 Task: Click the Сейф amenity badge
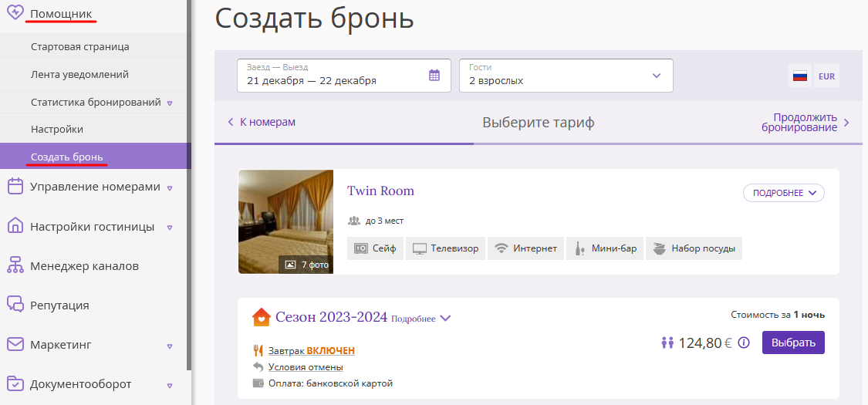click(375, 248)
